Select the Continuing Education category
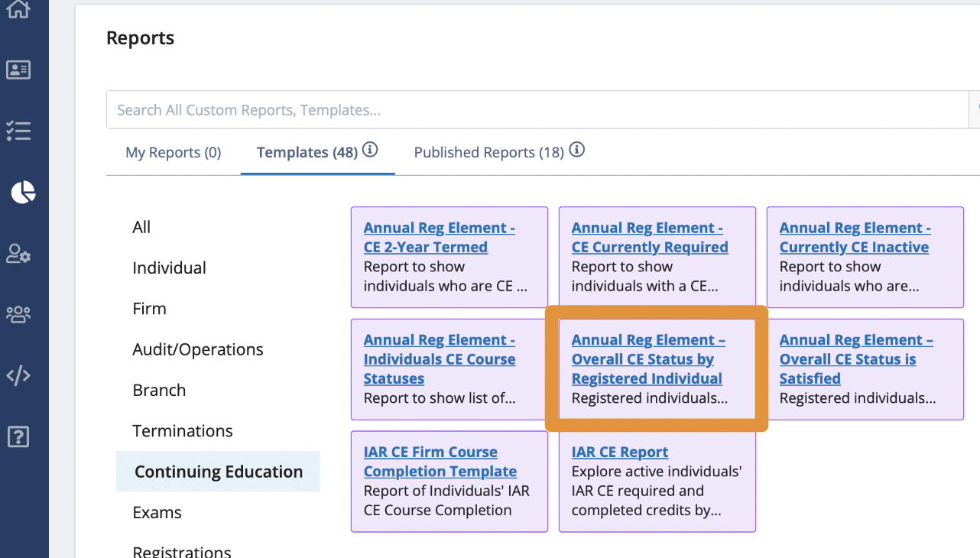The height and width of the screenshot is (558, 980). (219, 472)
